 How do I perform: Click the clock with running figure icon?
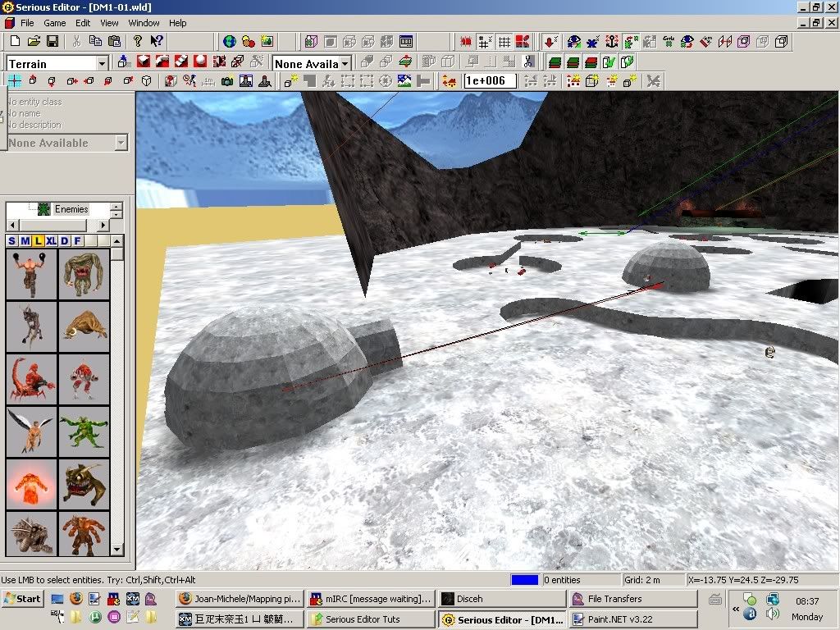coord(189,81)
